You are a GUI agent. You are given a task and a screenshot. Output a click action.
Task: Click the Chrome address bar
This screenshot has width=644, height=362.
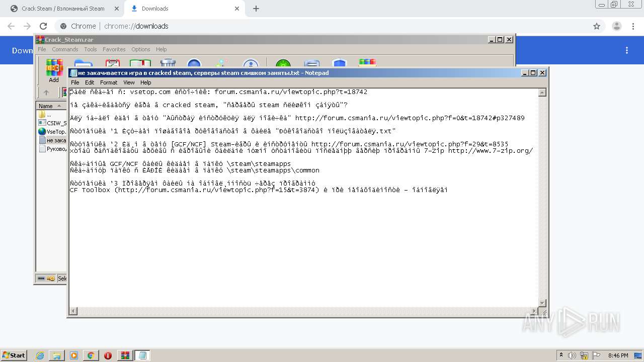(322, 26)
